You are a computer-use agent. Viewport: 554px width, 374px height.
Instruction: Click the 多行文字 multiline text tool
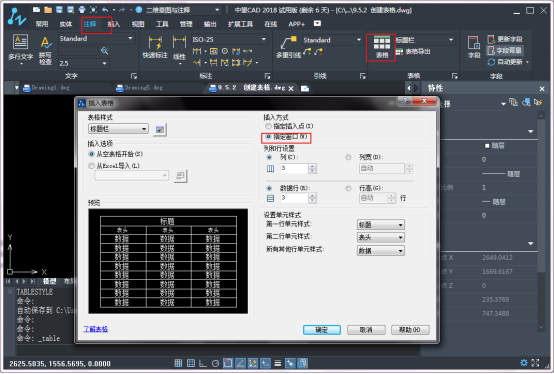(20, 49)
